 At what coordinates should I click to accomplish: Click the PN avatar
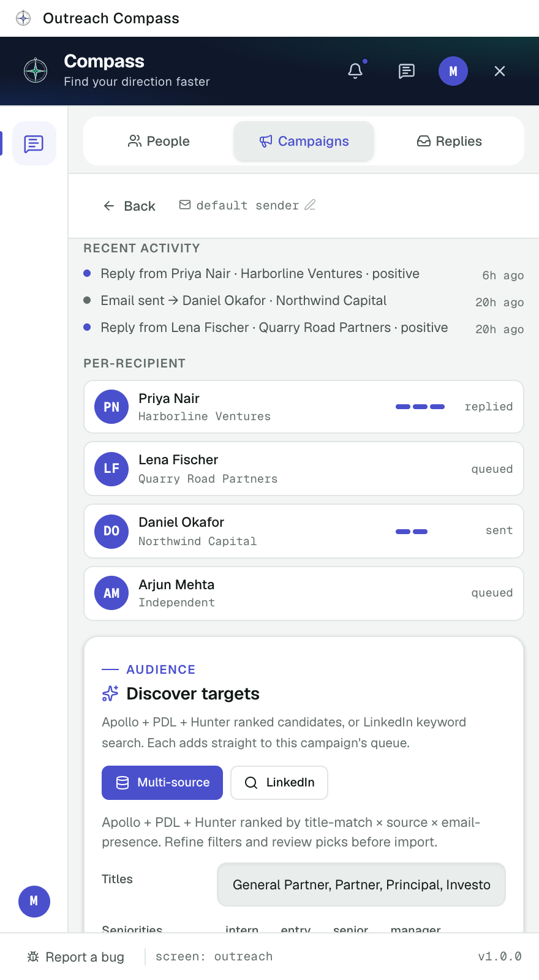pos(111,407)
